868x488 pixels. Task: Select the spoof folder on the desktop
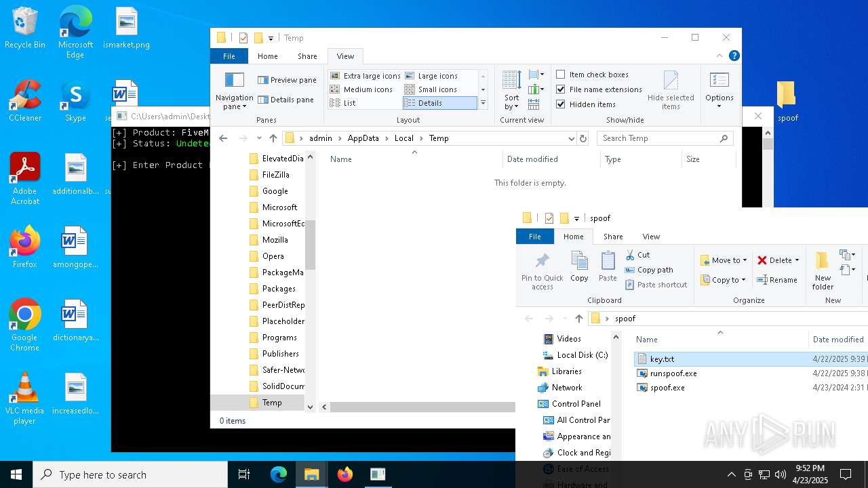[787, 101]
